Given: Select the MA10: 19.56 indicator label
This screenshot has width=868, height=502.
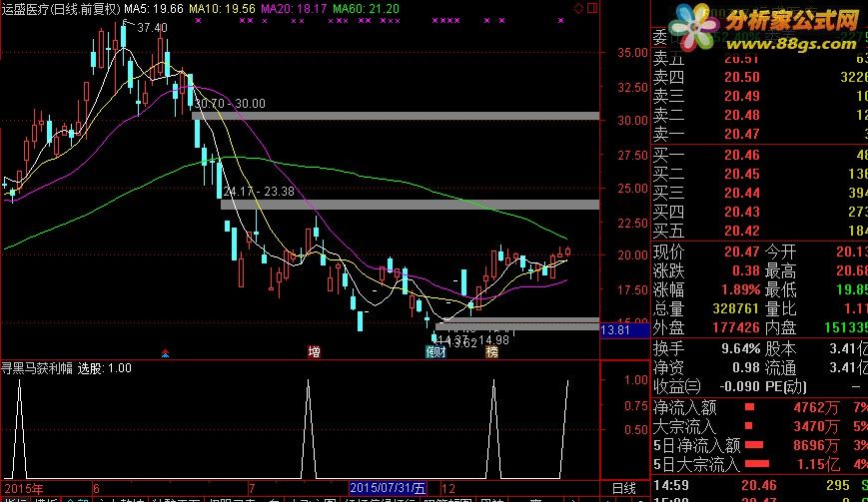Looking at the screenshot, I should tap(222, 9).
